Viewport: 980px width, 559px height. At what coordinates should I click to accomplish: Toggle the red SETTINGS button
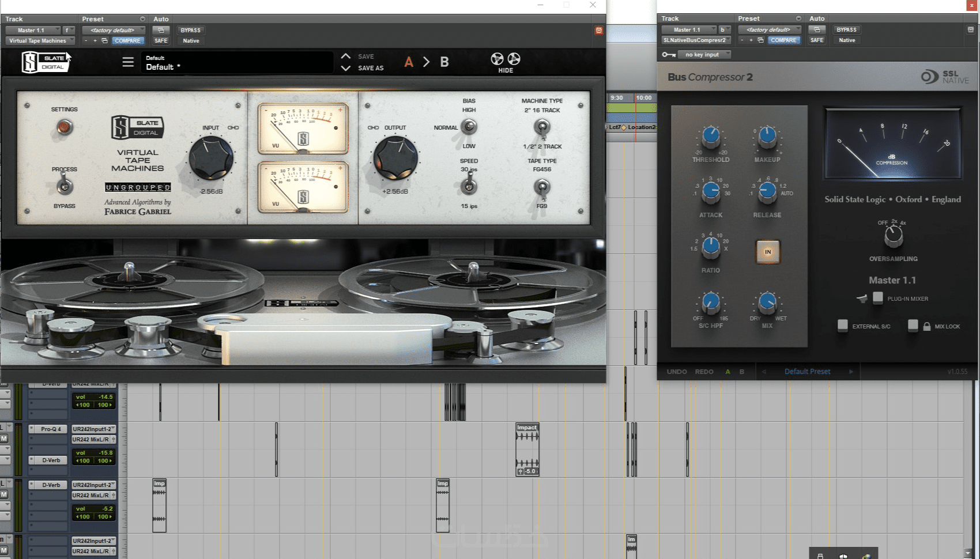[65, 127]
